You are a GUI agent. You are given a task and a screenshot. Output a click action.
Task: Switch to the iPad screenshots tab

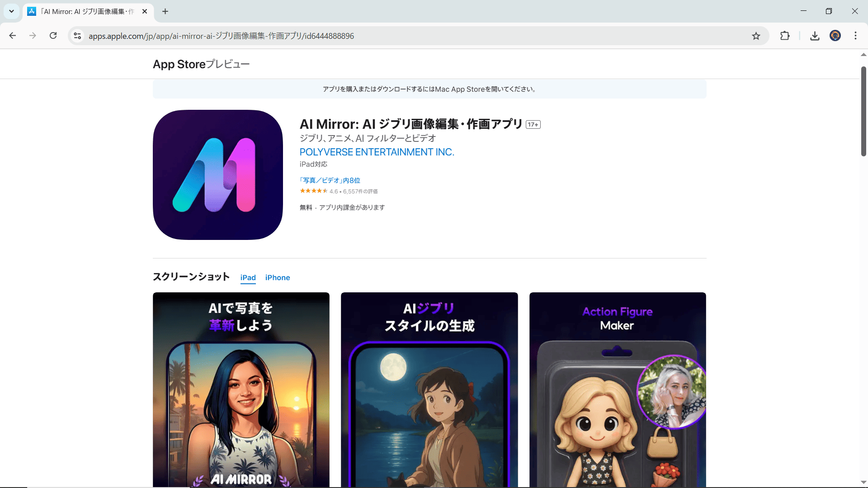pyautogui.click(x=248, y=277)
